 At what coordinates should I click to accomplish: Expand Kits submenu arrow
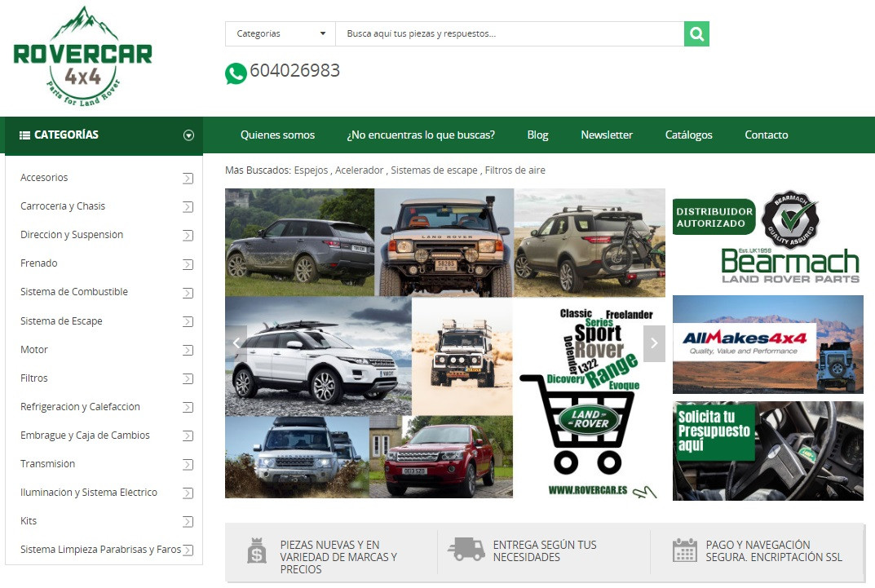point(188,522)
